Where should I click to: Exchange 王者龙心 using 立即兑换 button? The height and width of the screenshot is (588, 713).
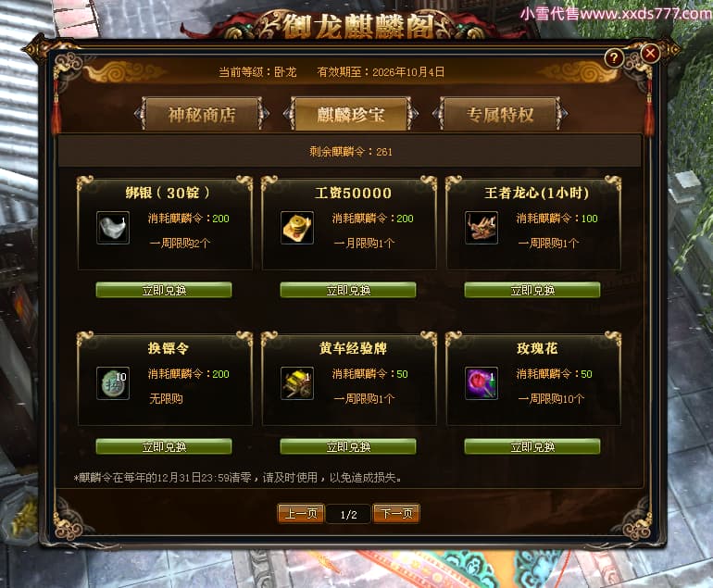coord(532,290)
